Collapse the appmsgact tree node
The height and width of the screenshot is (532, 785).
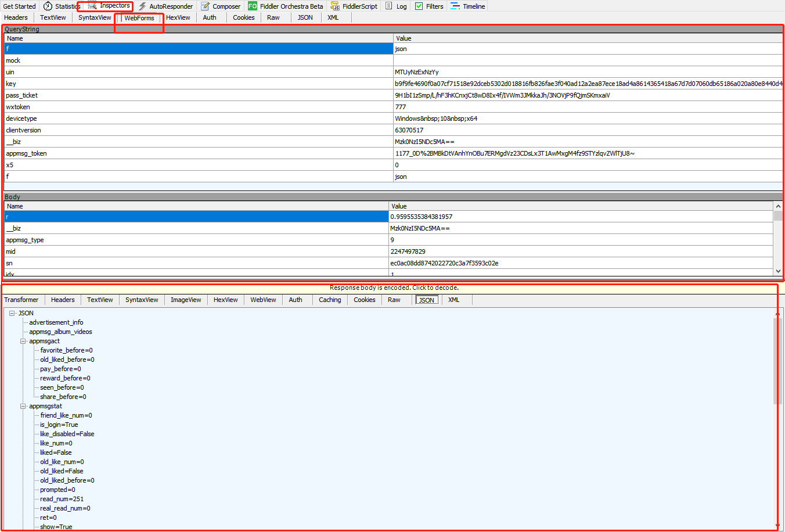(x=23, y=341)
